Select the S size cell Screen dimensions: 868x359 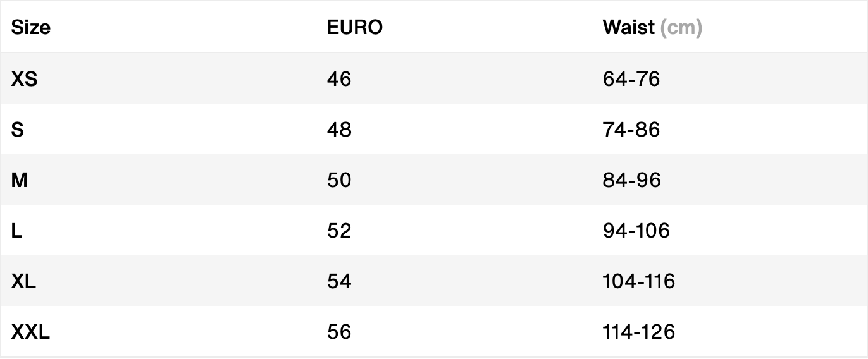pyautogui.click(x=18, y=130)
